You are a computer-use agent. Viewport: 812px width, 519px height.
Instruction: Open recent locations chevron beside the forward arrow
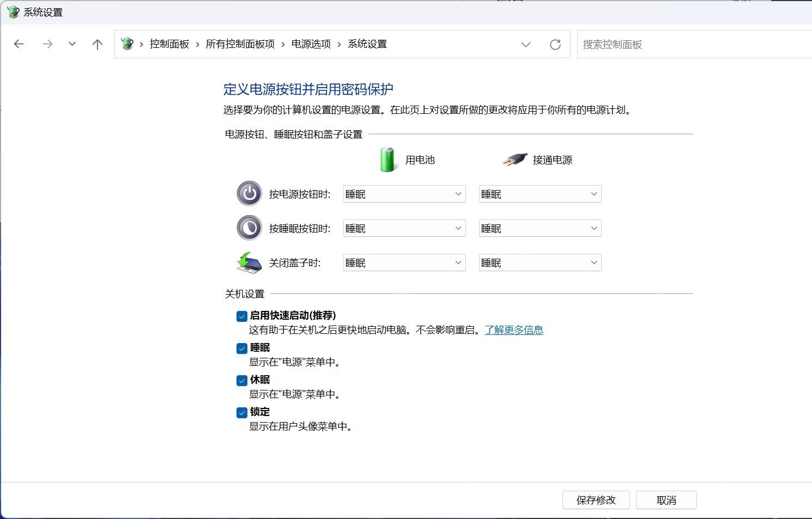click(x=72, y=44)
